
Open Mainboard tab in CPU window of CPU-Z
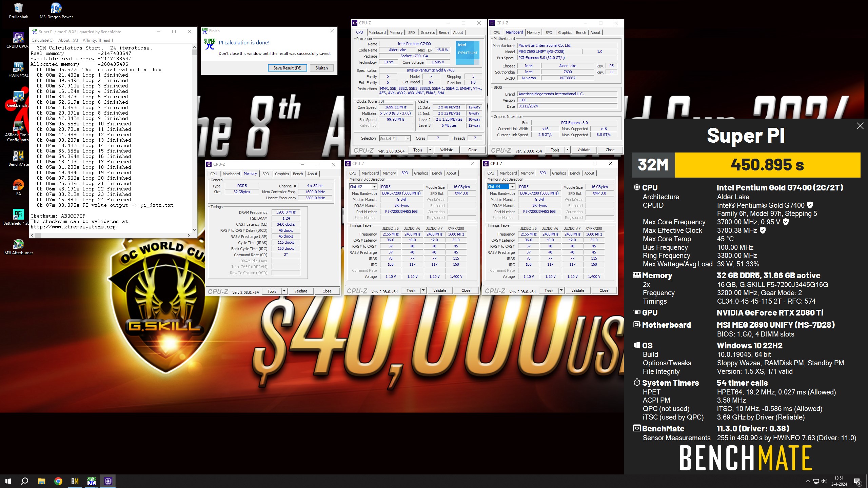377,33
